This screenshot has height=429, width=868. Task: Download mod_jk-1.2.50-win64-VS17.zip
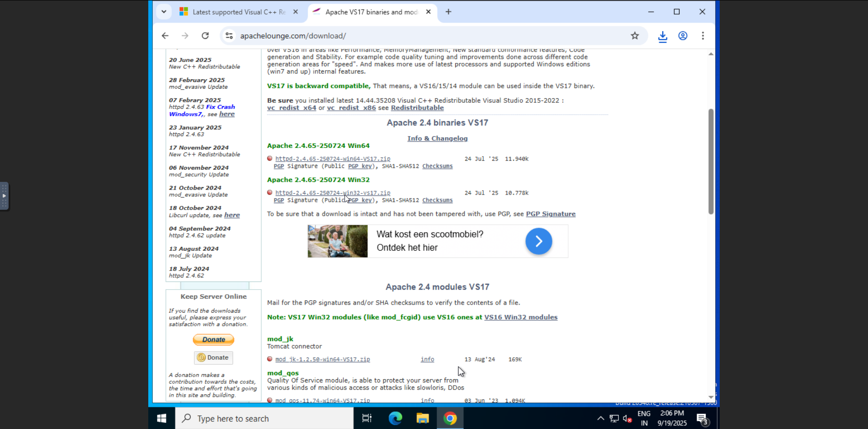click(322, 359)
